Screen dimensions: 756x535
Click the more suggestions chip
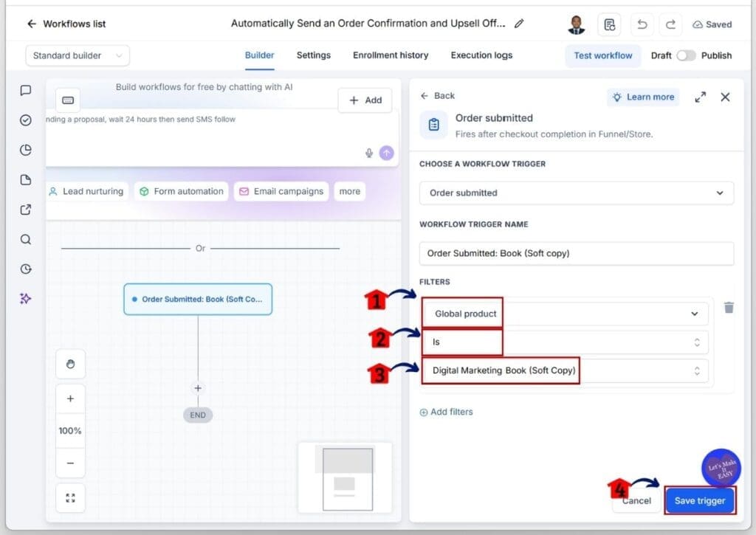(x=349, y=191)
